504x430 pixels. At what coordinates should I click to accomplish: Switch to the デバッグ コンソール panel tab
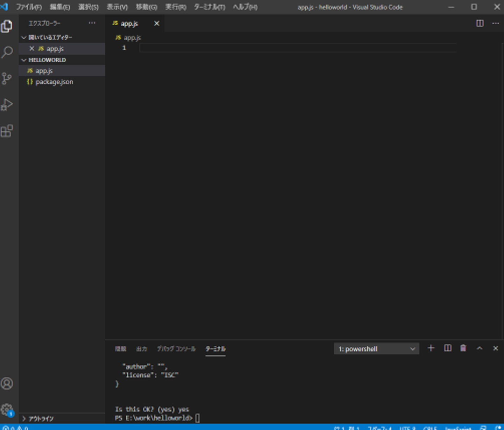(x=176, y=349)
